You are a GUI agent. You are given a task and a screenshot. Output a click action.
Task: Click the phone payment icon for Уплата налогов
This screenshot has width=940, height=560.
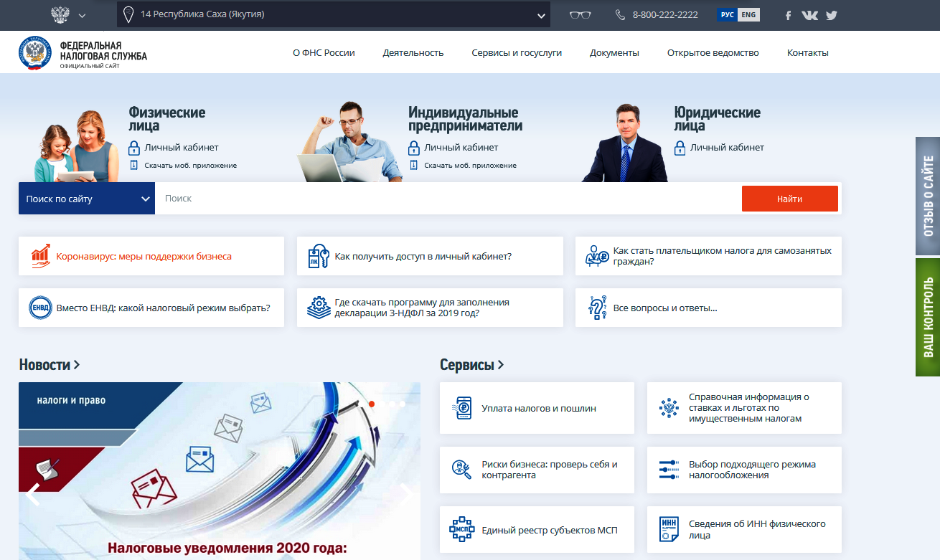(x=463, y=408)
